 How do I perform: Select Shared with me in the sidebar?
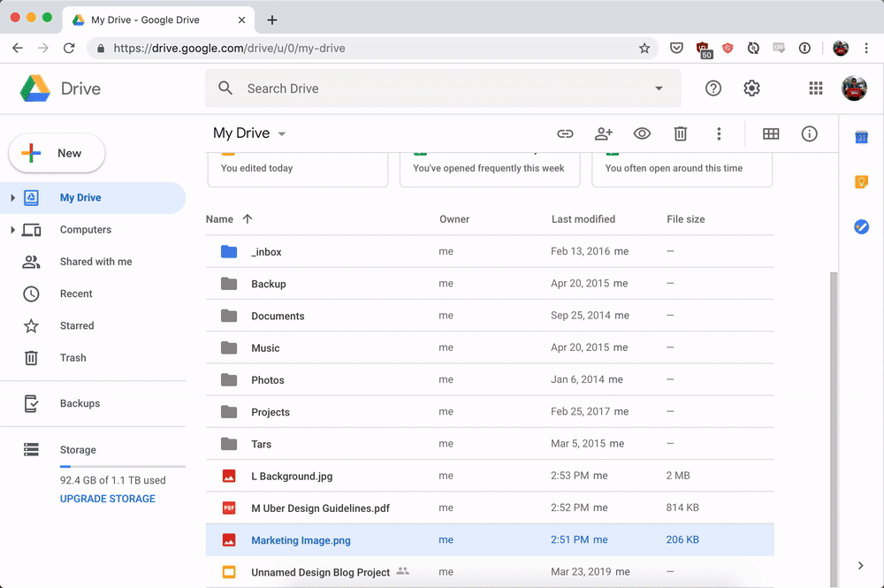coord(97,261)
